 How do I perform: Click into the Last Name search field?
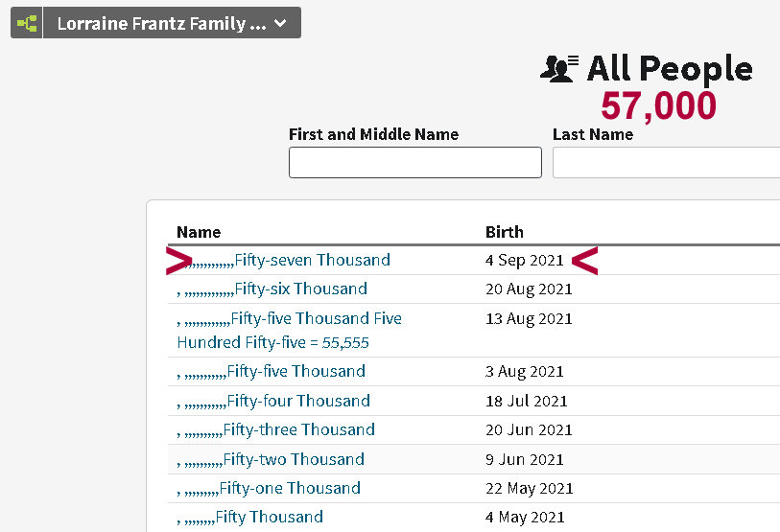click(x=666, y=163)
